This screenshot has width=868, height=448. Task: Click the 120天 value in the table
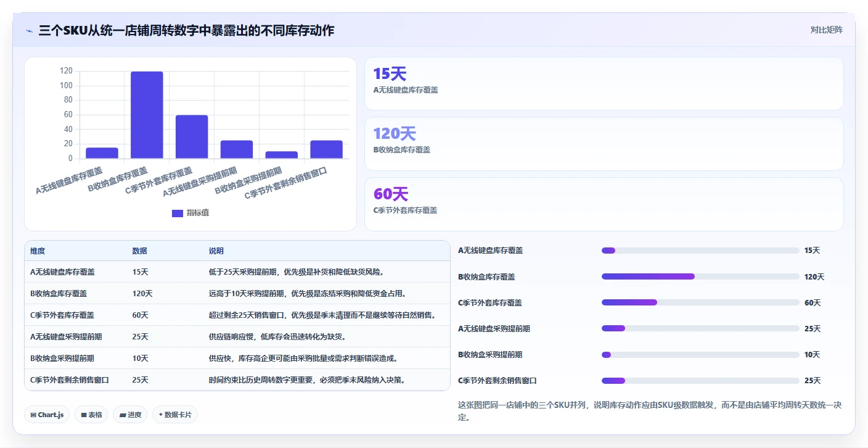pos(142,293)
